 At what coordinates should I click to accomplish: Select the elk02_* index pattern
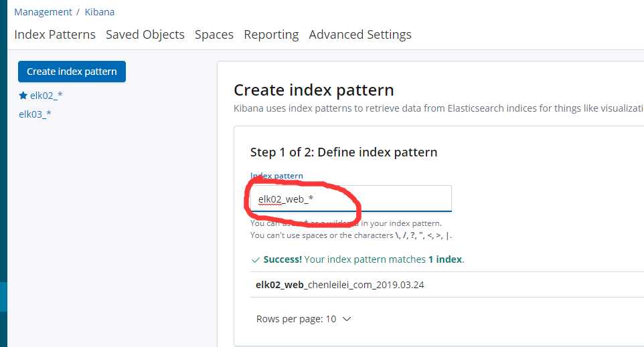click(46, 96)
